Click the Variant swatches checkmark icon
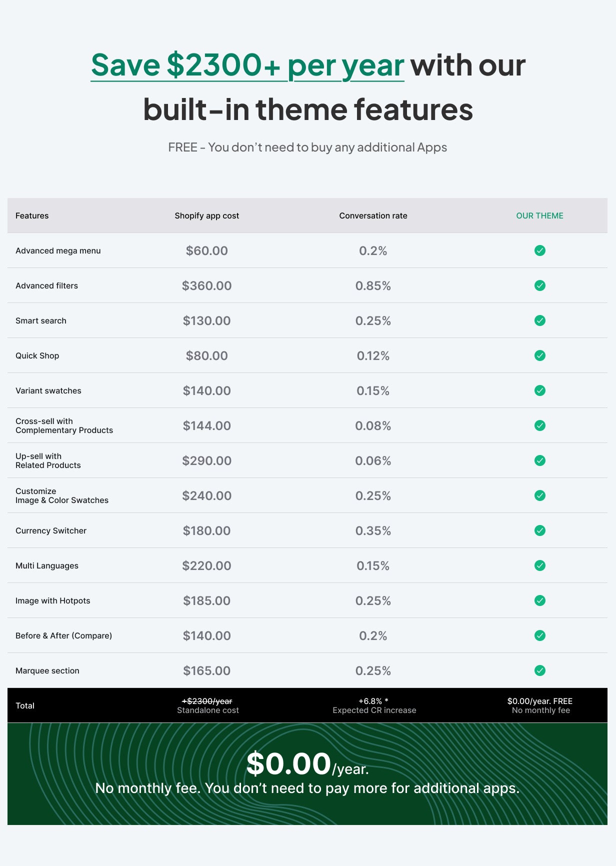Image resolution: width=616 pixels, height=866 pixels. 539,390
